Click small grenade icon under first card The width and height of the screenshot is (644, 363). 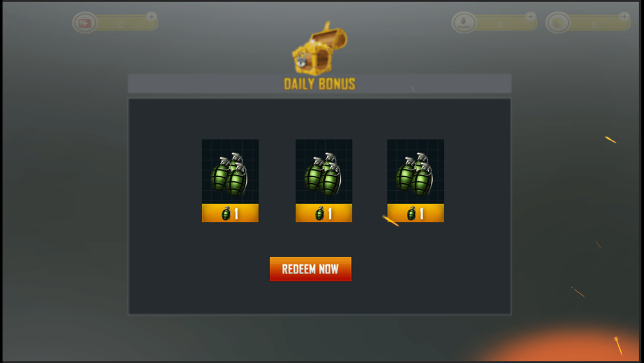tap(226, 214)
